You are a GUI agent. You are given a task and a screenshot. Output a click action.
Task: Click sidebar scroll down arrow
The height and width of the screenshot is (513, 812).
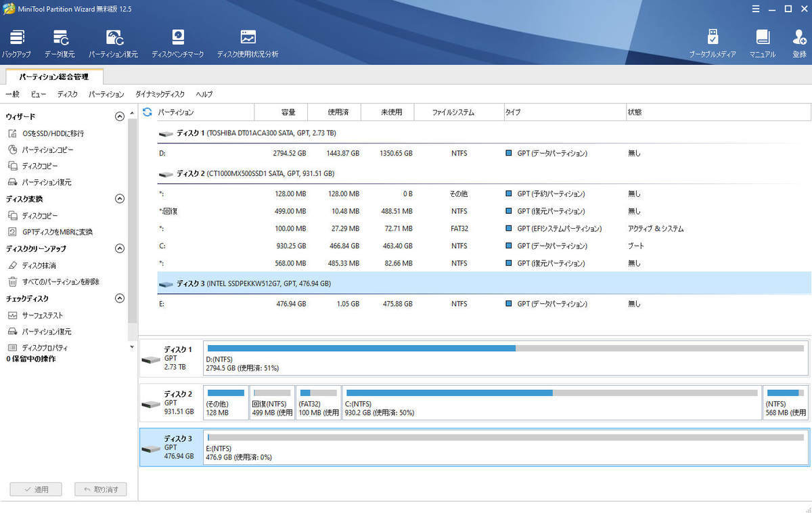132,347
